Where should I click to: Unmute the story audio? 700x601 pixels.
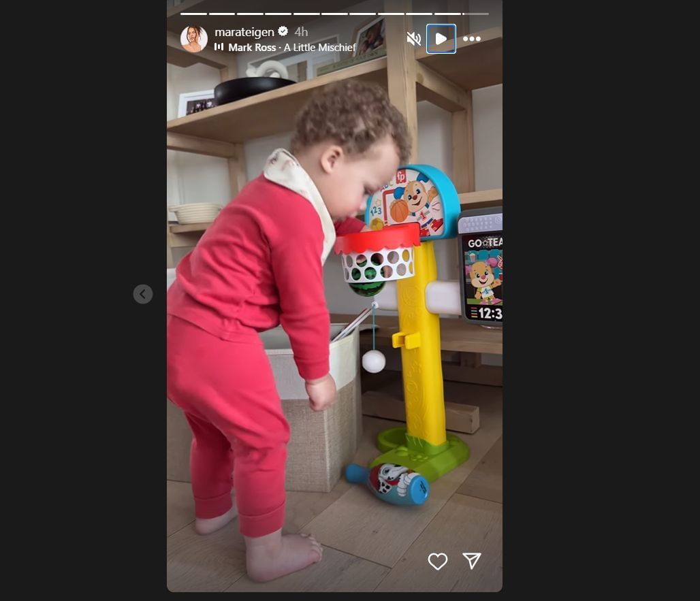pyautogui.click(x=413, y=39)
